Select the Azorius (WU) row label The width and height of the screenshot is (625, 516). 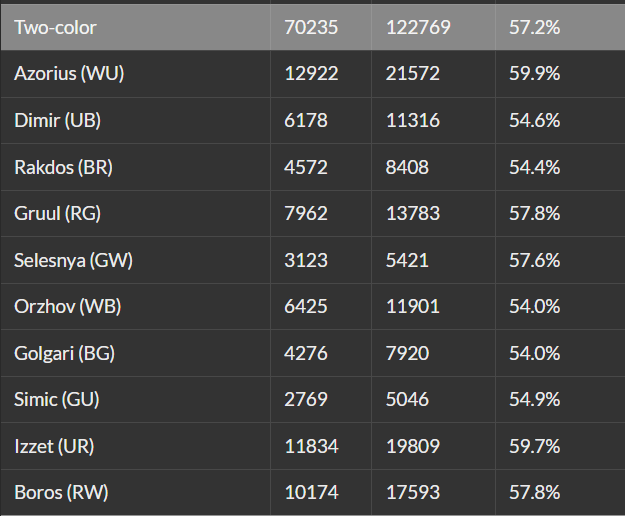69,74
